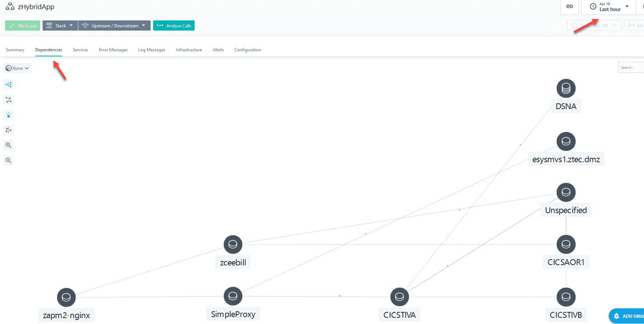
Task: Zoom in using the magnifier plus icon
Action: pos(8,145)
